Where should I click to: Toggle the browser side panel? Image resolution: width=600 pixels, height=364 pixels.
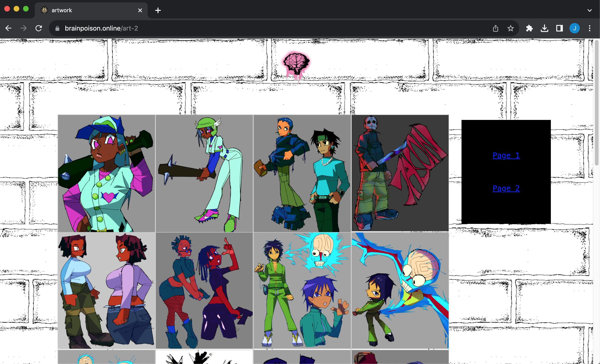[x=559, y=28]
